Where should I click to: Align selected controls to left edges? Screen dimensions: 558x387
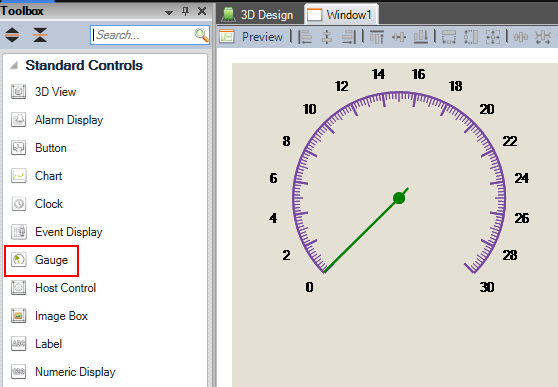pos(305,37)
